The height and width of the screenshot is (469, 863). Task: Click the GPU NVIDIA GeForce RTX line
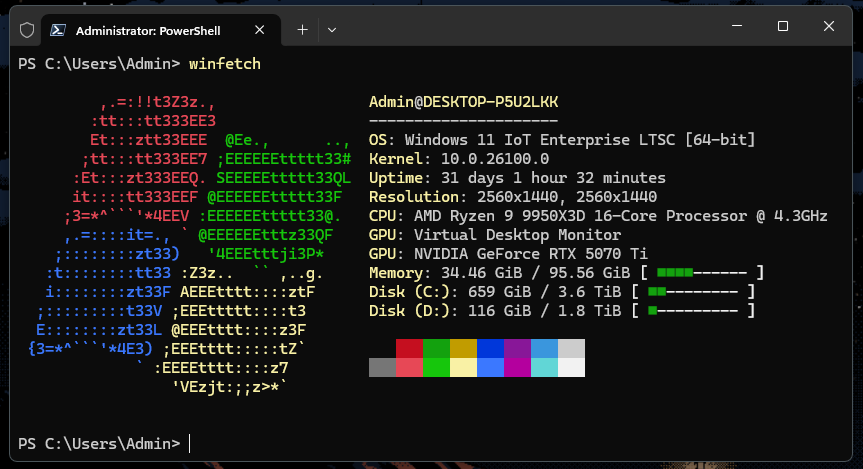pos(508,254)
